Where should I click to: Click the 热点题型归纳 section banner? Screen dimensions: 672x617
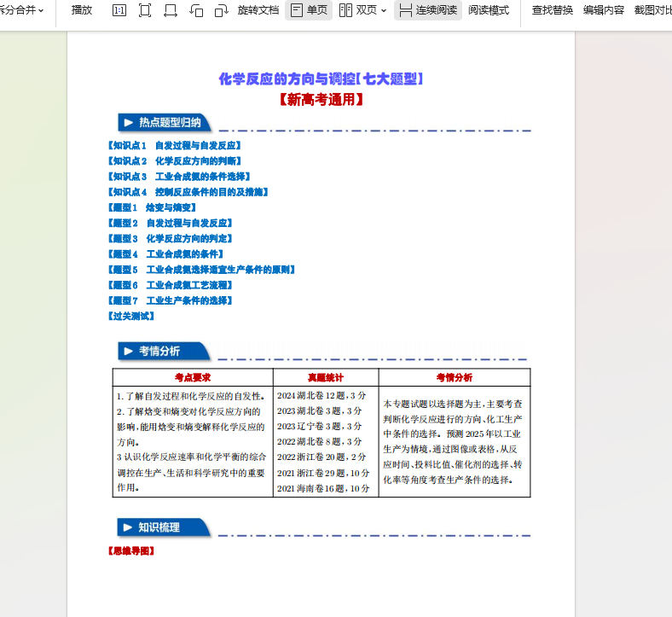tap(165, 123)
